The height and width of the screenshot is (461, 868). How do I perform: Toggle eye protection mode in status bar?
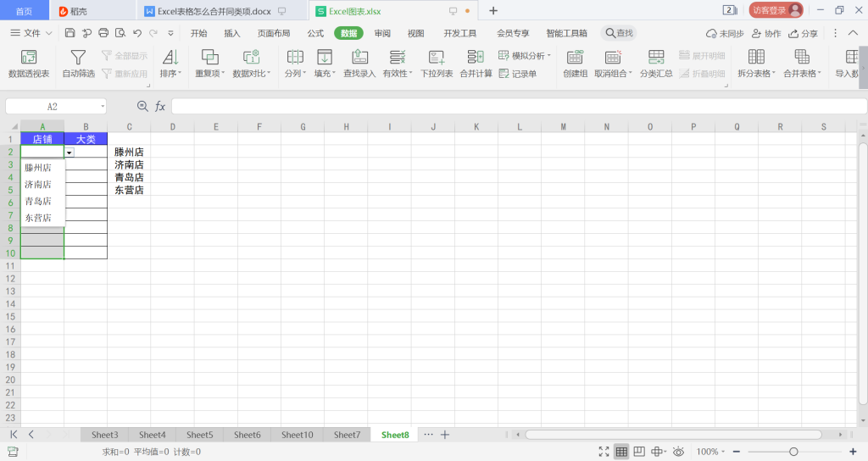(x=678, y=452)
